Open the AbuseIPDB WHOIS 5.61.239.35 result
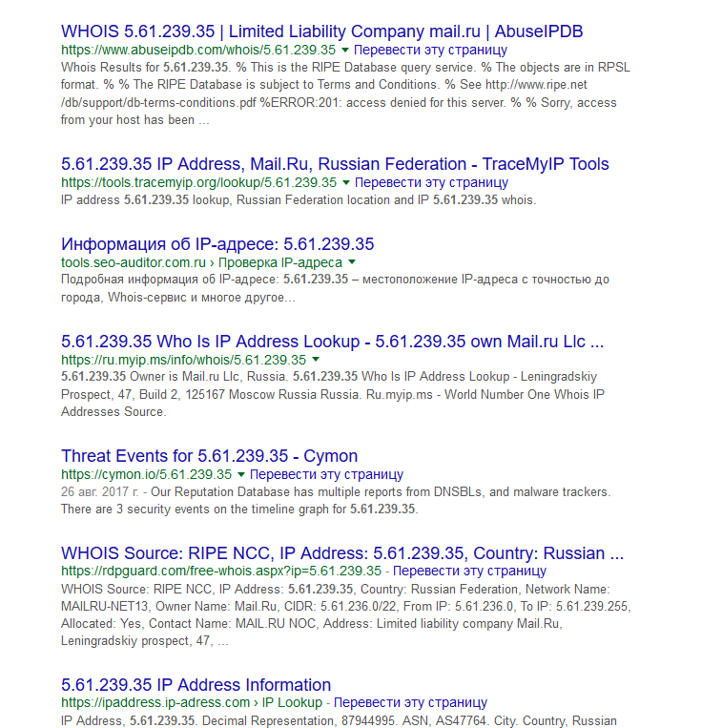722x728 pixels. (321, 31)
